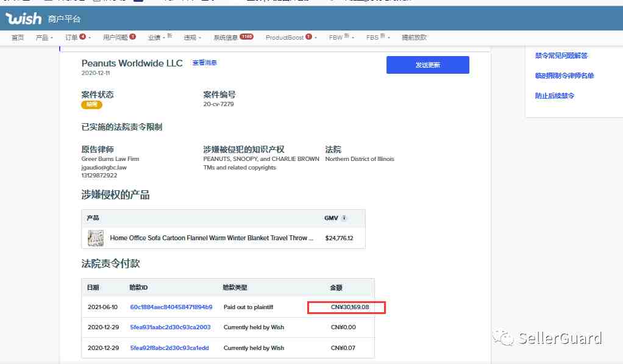The image size is (623, 364).
Task: Open 禁令常见问题解答 FAQ link
Action: 561,55
